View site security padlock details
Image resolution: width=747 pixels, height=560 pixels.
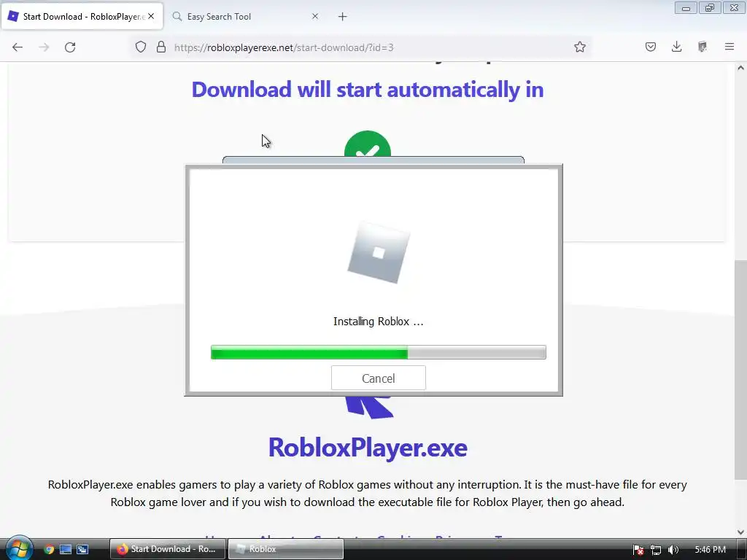click(161, 47)
